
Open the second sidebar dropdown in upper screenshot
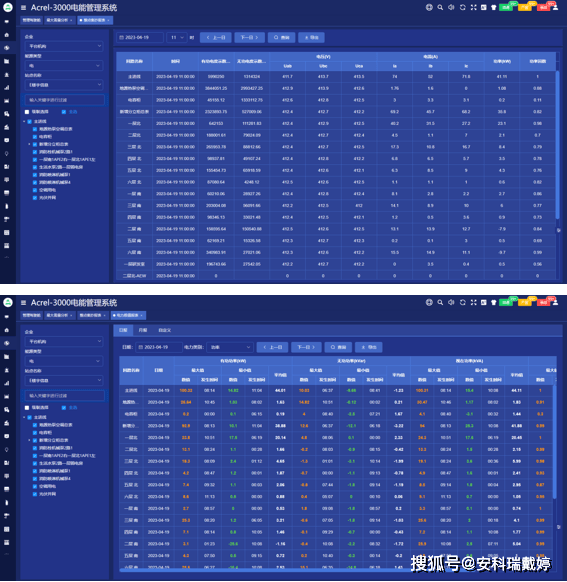coord(64,65)
